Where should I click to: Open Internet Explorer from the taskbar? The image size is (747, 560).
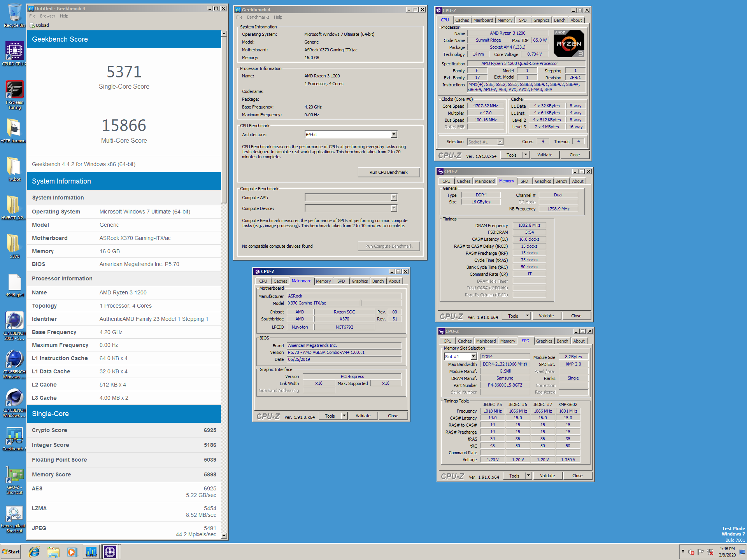point(34,552)
